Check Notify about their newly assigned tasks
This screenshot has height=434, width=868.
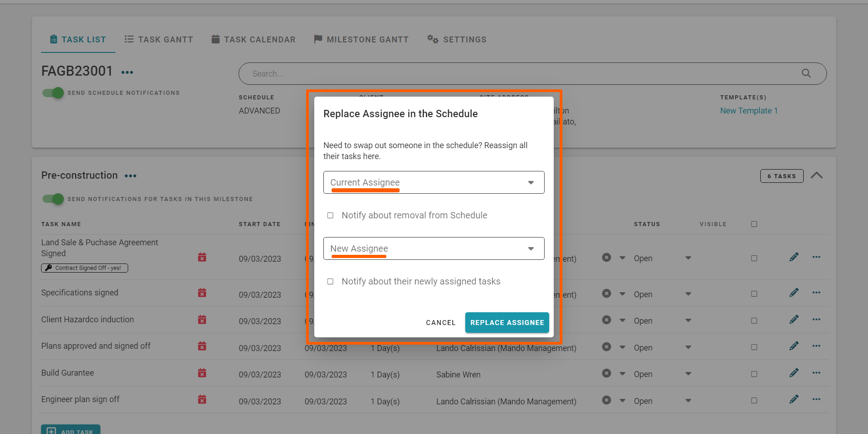tap(330, 281)
